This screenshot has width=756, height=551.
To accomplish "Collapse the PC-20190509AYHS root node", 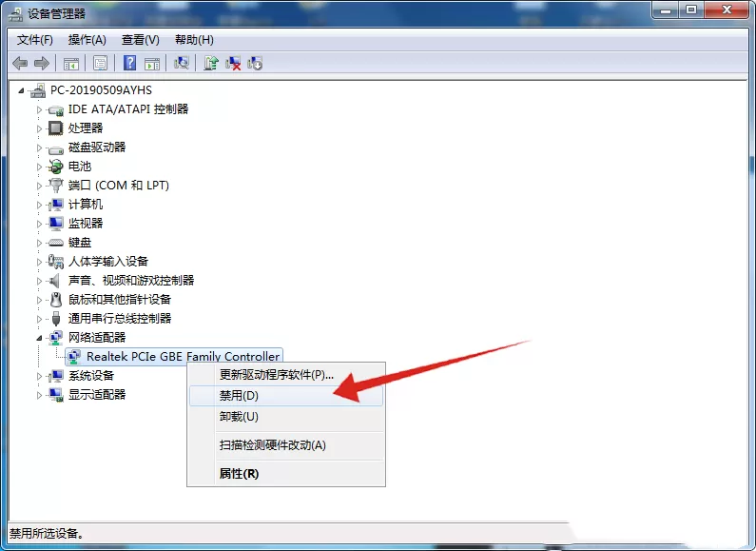I will [21, 90].
